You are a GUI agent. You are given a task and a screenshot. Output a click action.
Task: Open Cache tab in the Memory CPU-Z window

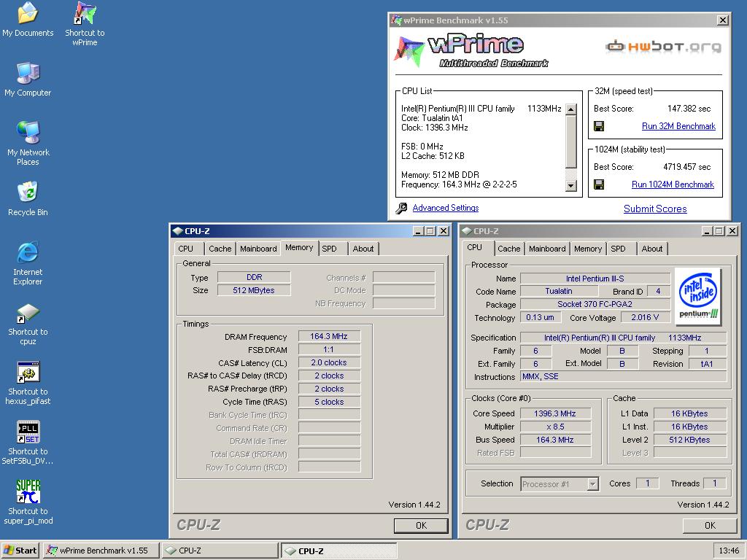[220, 249]
